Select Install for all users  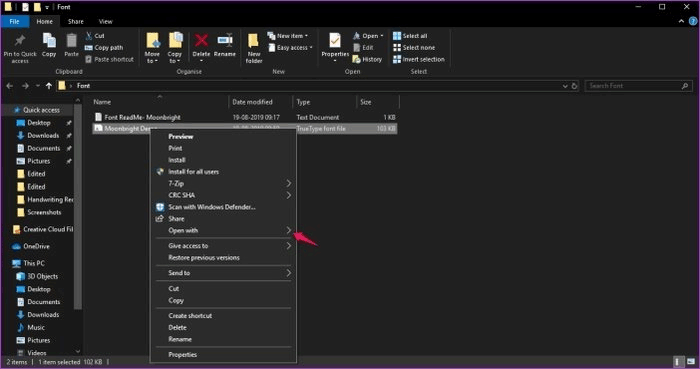pos(193,171)
